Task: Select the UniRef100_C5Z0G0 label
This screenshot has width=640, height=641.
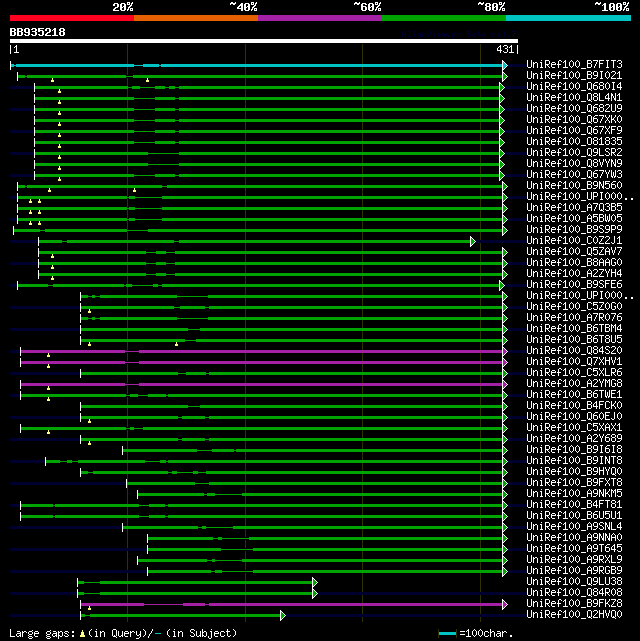Action: [x=574, y=306]
